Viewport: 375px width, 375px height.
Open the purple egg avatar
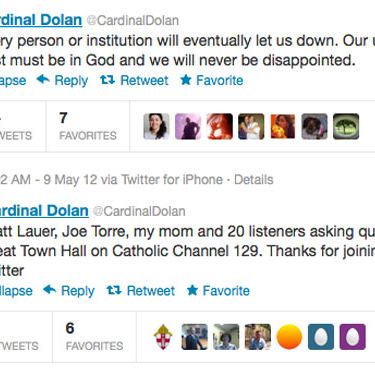tap(353, 337)
